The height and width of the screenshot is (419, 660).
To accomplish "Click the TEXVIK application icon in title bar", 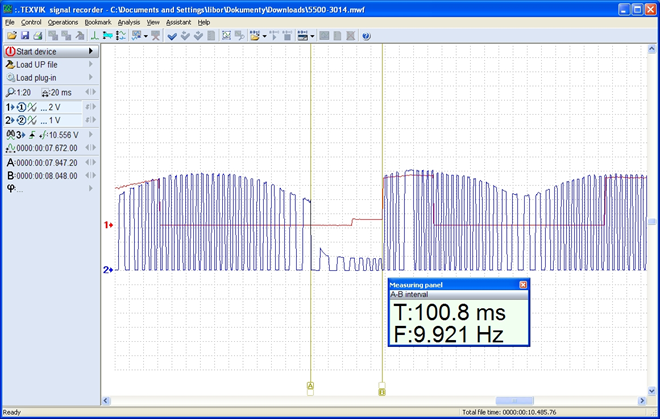I will (x=7, y=9).
